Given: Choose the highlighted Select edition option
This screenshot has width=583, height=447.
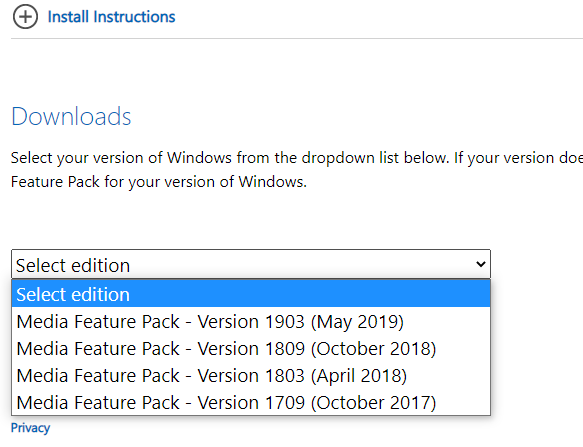Looking at the screenshot, I should point(251,294).
